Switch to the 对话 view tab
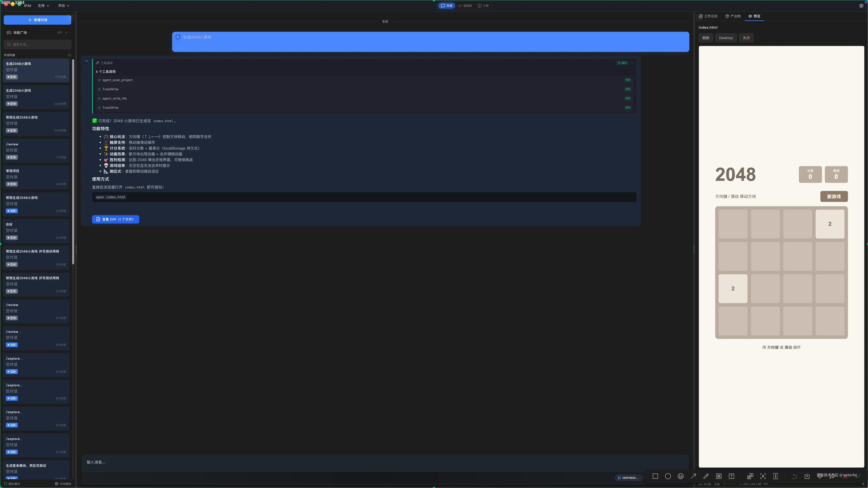 tap(446, 6)
